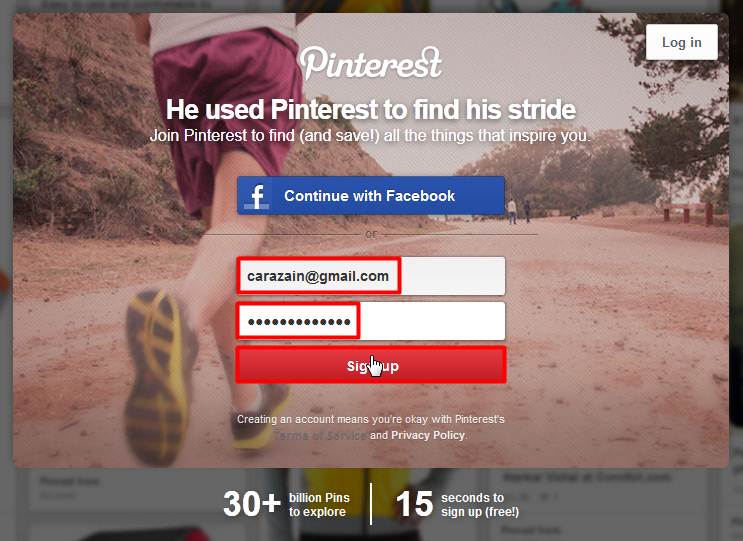Open the Terms of Service link
This screenshot has width=743, height=541.
tap(321, 435)
